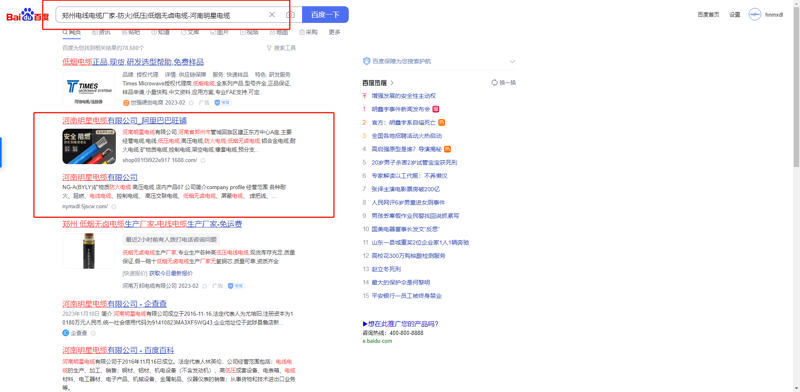Click the nymxdl.5jscw.com URL
Viewport: 800px width, 392px height.
click(85, 206)
